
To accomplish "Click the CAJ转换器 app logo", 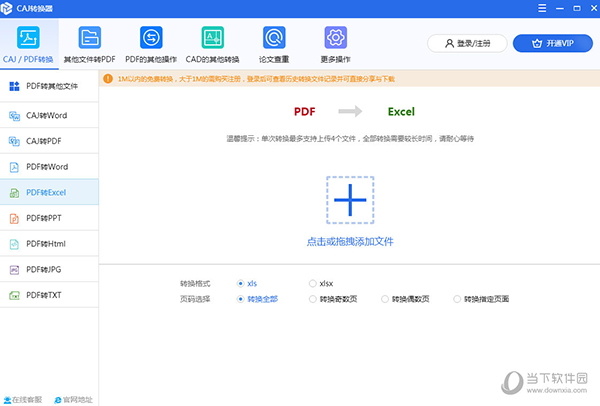I will [x=7, y=8].
